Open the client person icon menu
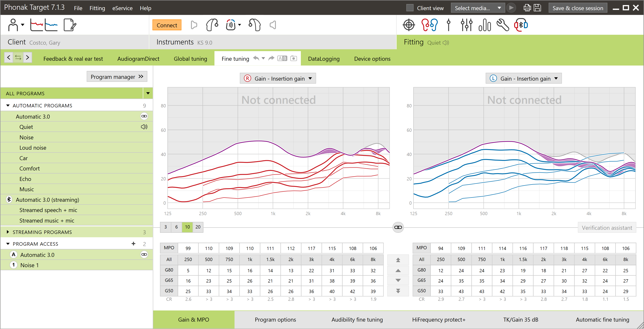Screen dimensions: 644x329 (16, 25)
